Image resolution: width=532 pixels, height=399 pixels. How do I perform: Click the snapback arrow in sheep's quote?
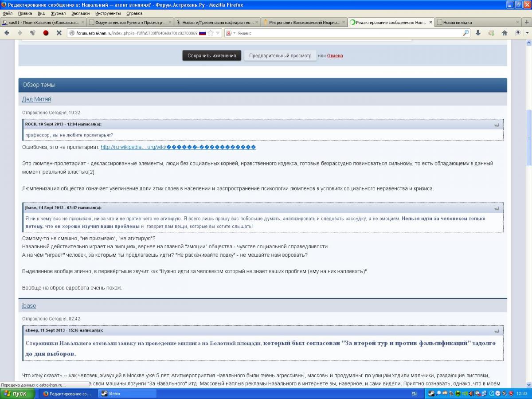[497, 331]
